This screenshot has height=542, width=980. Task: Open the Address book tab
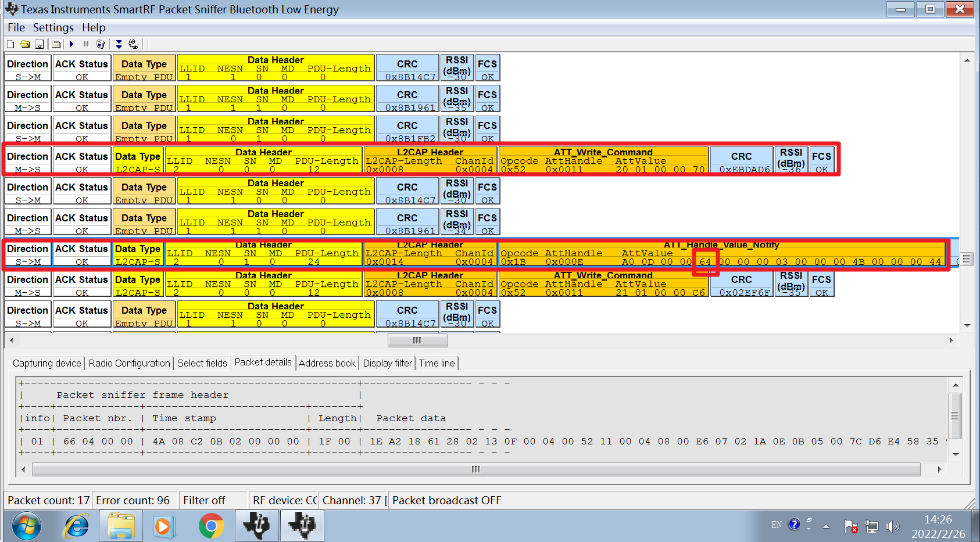(x=327, y=363)
